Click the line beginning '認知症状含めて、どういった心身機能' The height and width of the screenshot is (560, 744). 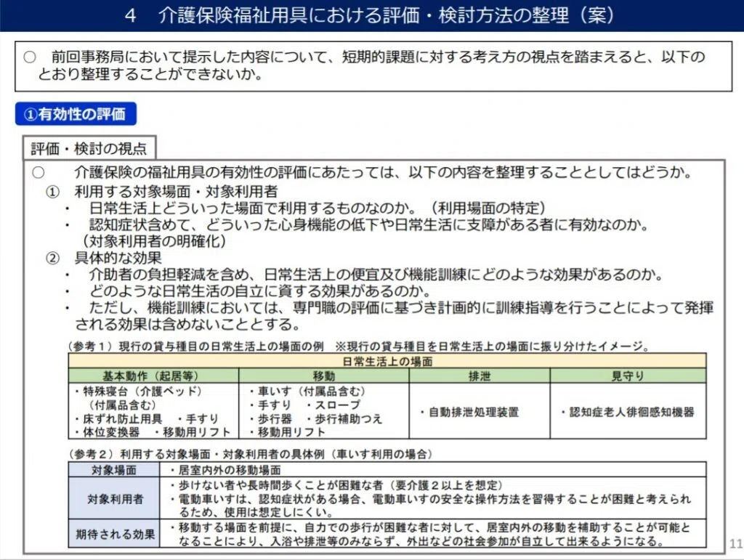click(368, 224)
